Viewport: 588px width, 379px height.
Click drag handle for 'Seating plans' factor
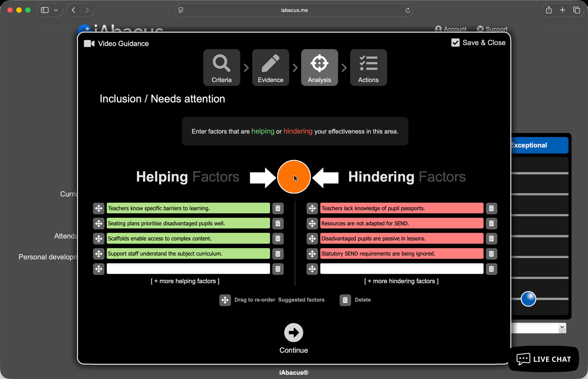click(99, 223)
